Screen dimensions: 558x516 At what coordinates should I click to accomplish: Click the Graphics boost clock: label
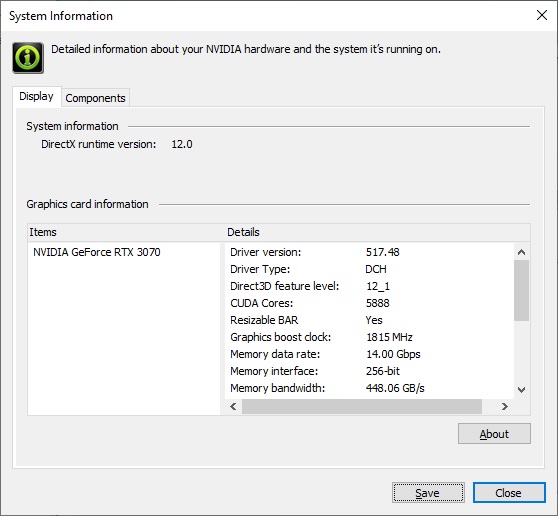[280, 337]
